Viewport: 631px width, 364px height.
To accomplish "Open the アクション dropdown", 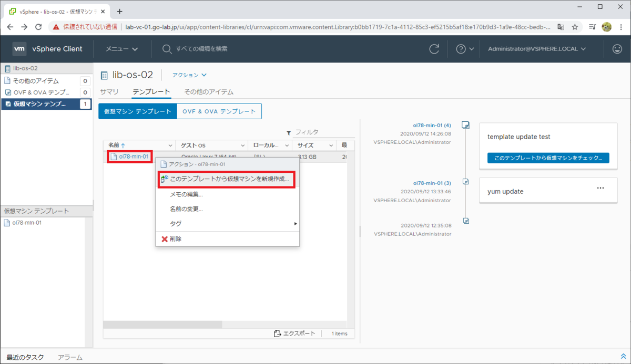I will 190,75.
